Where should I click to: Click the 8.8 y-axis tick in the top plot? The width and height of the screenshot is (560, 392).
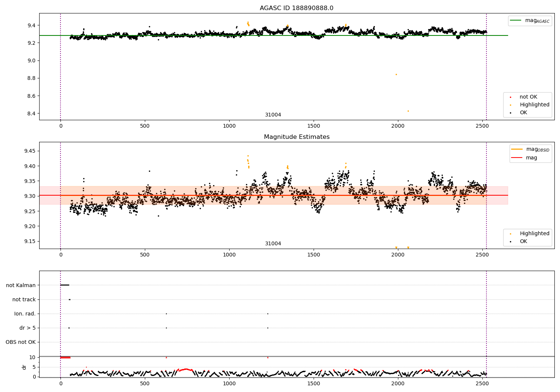click(x=31, y=78)
